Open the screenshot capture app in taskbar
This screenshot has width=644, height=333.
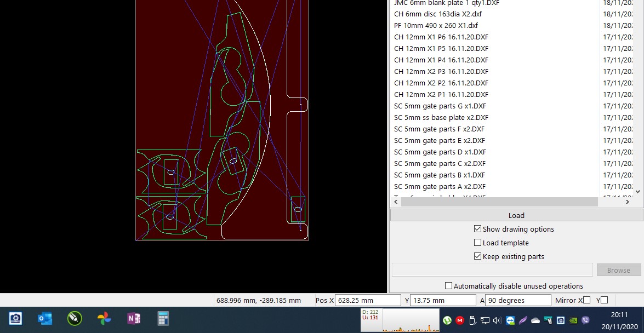[15, 319]
